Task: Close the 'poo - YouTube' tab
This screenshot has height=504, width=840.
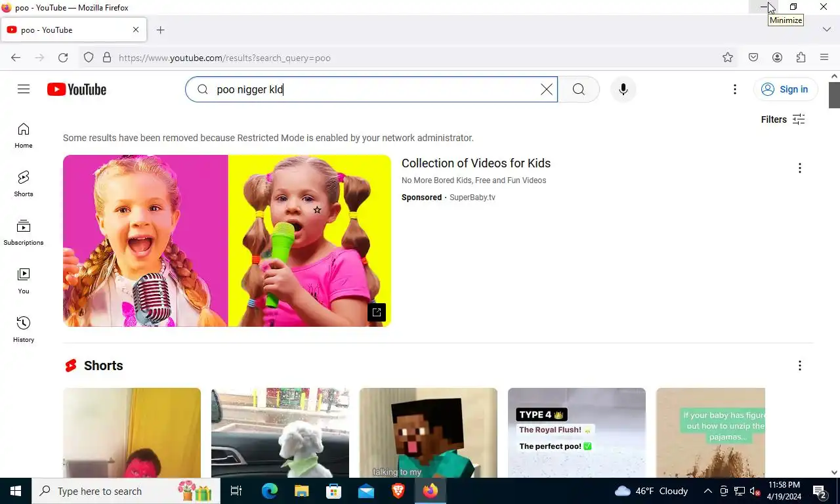Action: (136, 30)
